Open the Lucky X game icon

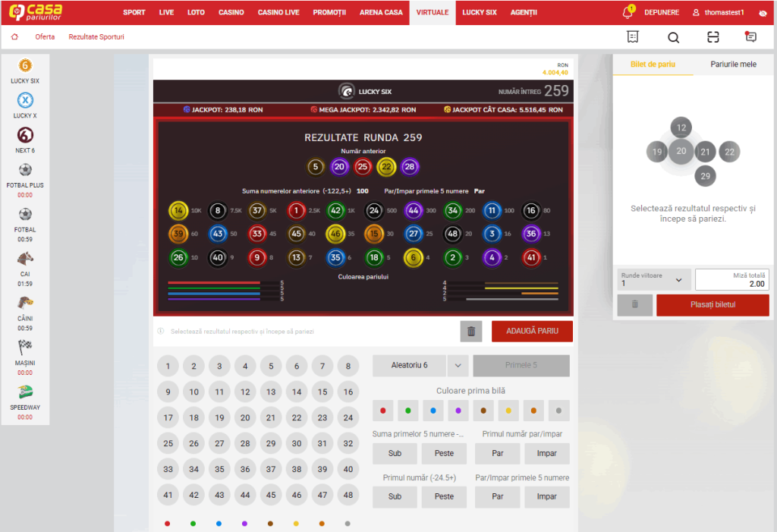pyautogui.click(x=25, y=100)
